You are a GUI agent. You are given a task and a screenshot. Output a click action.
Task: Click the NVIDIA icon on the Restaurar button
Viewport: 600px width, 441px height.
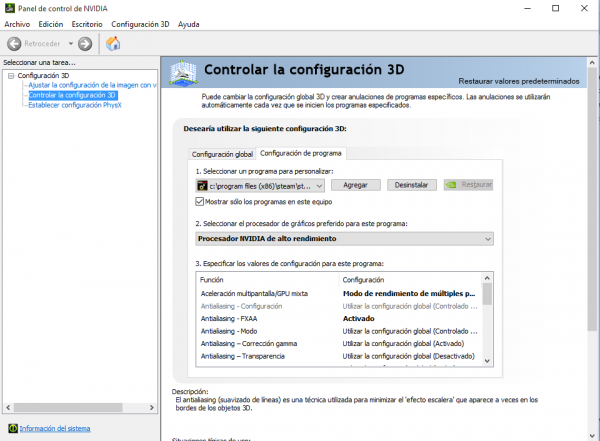451,185
